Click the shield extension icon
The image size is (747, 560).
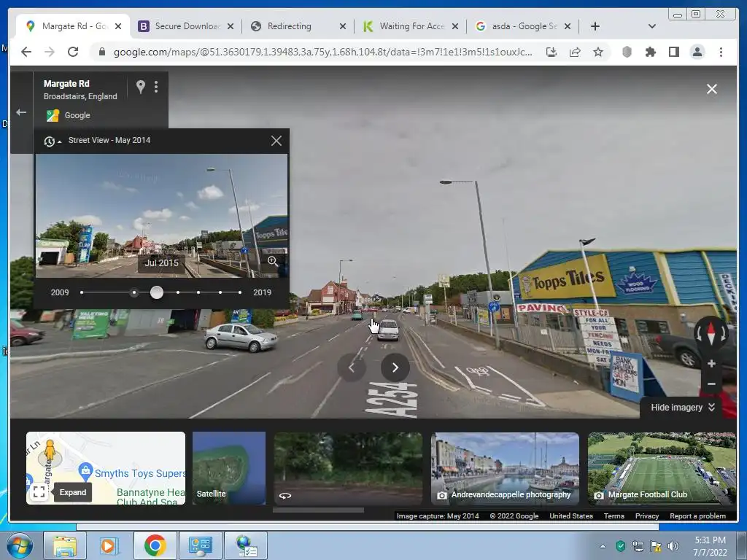tap(627, 52)
